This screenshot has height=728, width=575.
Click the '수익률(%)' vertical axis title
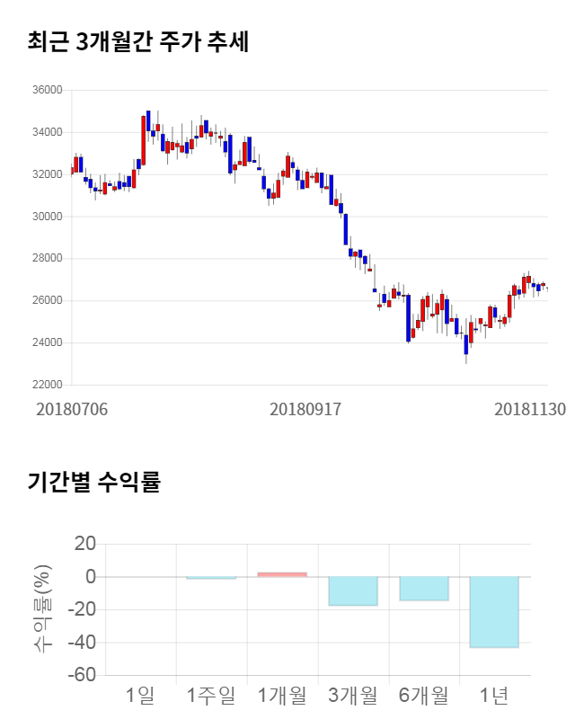tap(42, 608)
